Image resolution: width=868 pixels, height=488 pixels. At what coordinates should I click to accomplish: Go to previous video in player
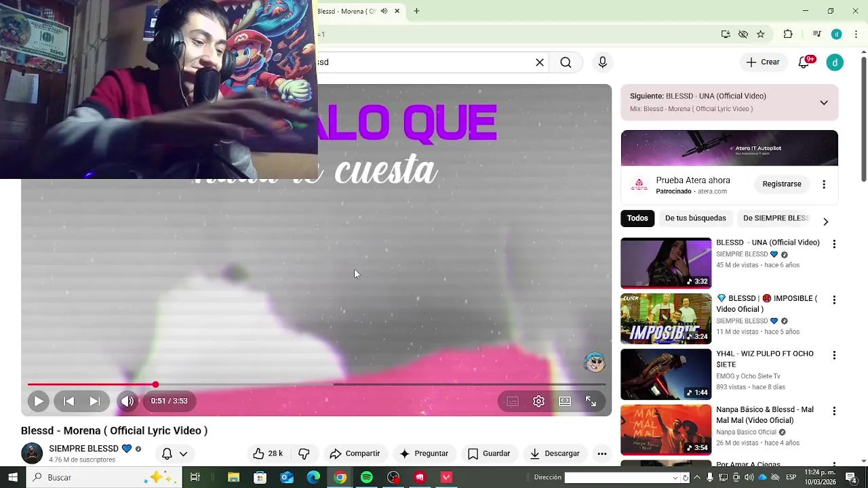(x=68, y=401)
